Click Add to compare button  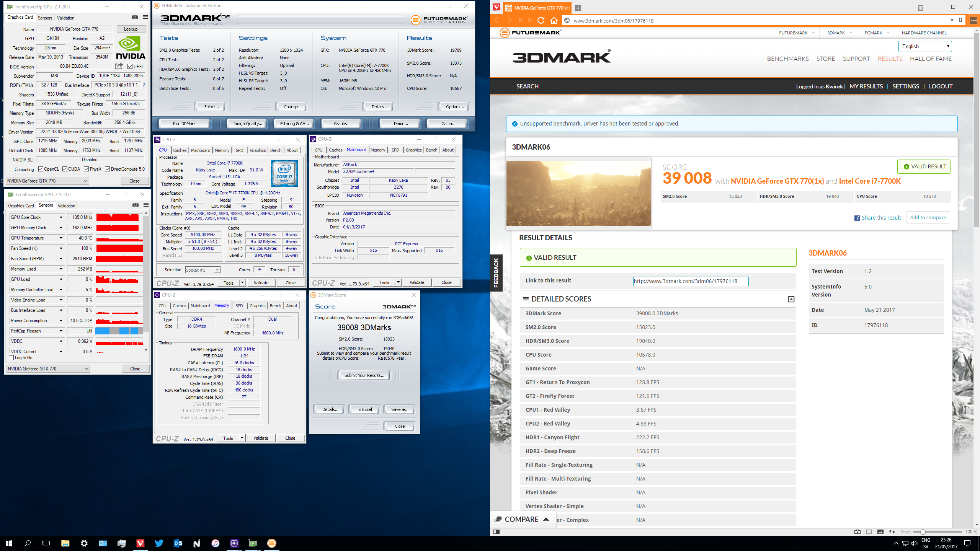point(928,218)
